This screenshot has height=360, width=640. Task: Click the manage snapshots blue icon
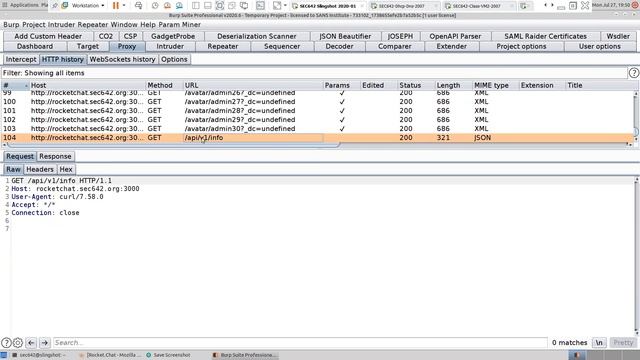click(179, 6)
